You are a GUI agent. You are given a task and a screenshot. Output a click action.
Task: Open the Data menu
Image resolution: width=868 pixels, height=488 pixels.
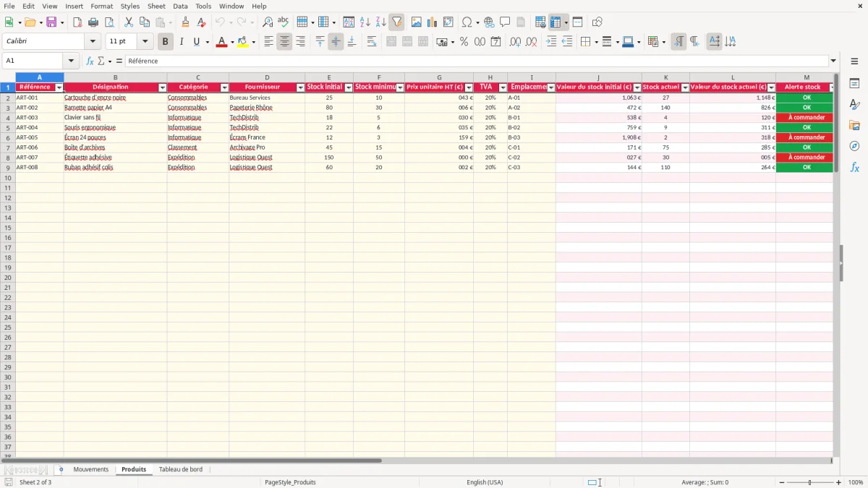(180, 6)
